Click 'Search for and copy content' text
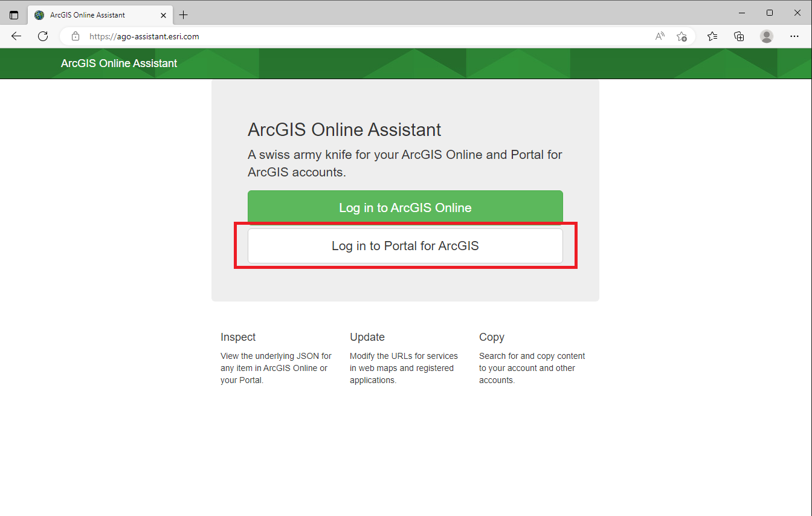 tap(532, 368)
